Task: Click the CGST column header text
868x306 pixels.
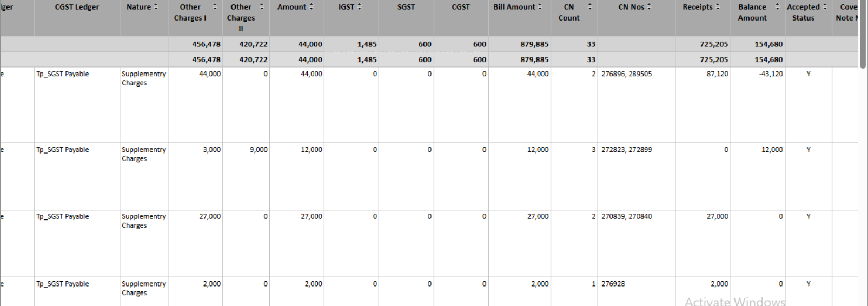Action: [x=461, y=7]
